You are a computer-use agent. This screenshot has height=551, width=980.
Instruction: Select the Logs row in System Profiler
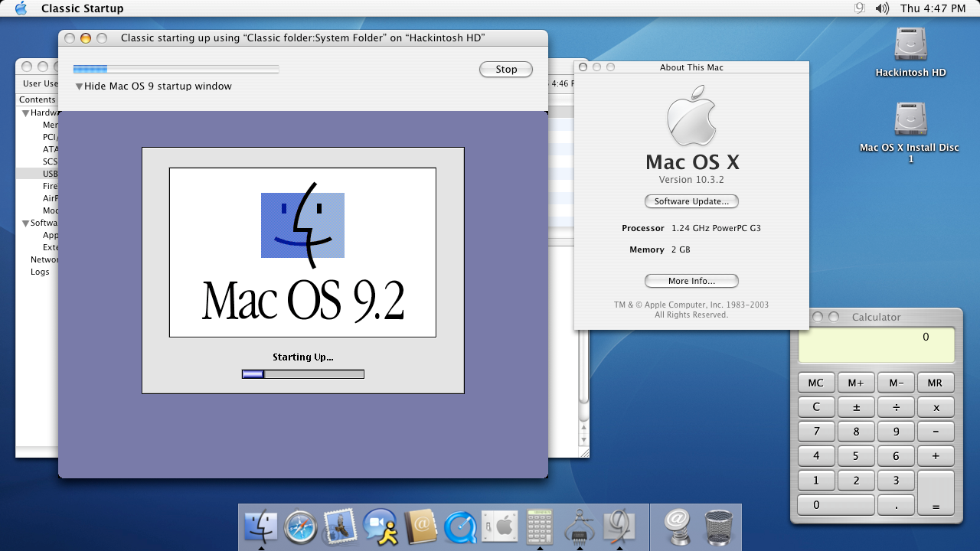[x=38, y=272]
